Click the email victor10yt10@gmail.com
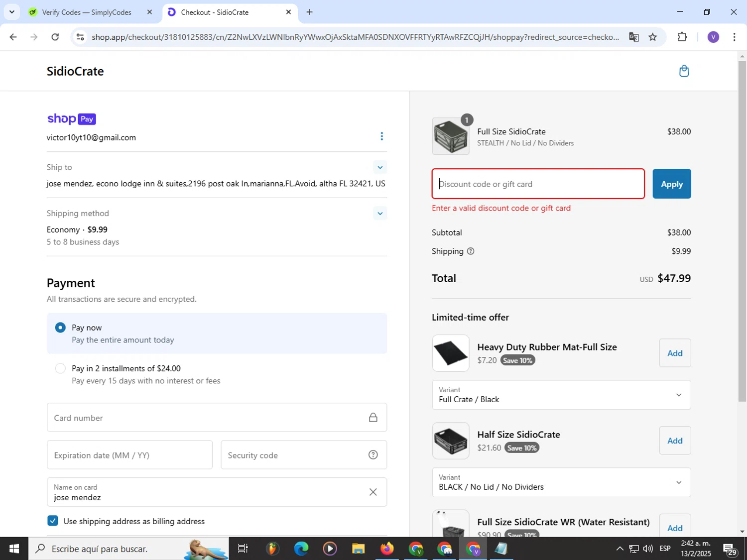The image size is (747, 560). point(91,137)
